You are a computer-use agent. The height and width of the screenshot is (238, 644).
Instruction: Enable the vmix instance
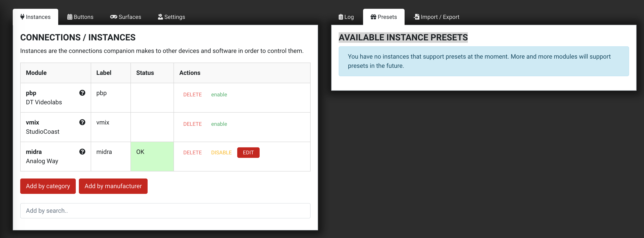point(219,124)
